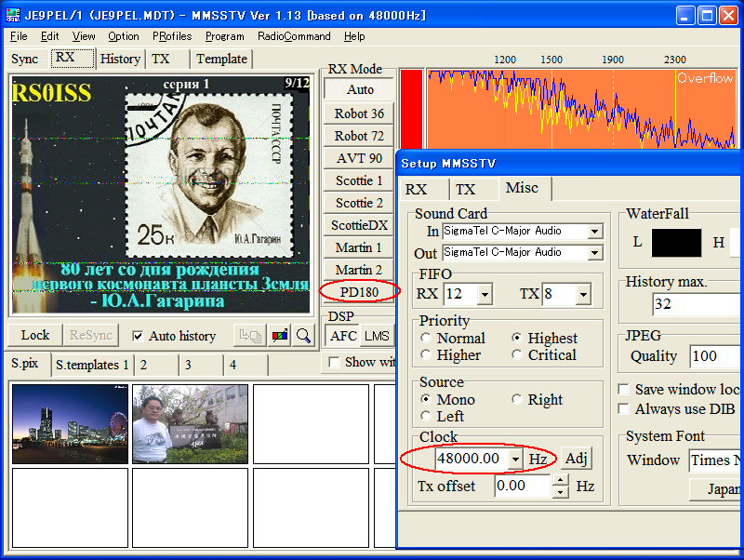Click the Adj clock button
This screenshot has height=560, width=744.
point(577,459)
